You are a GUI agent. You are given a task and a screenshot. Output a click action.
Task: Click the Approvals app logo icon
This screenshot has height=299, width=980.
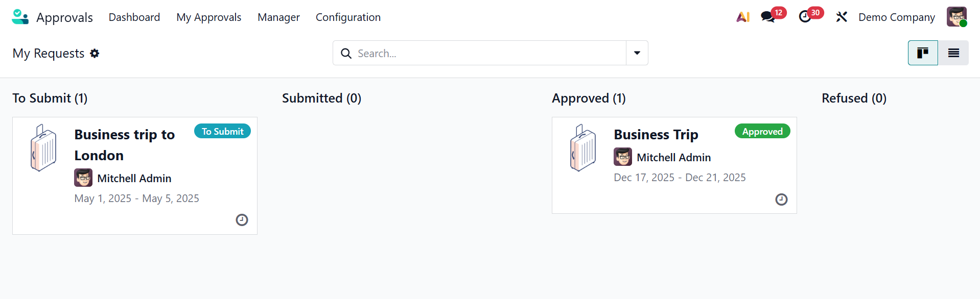(20, 17)
